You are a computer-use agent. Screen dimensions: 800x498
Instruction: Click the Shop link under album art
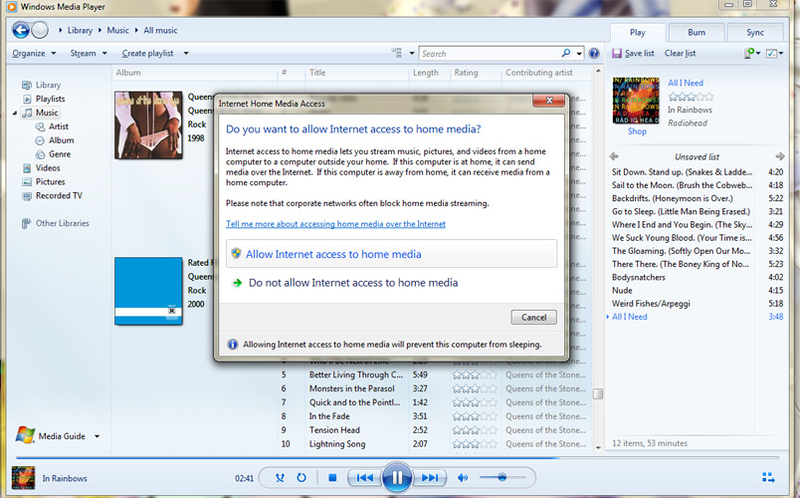[x=637, y=132]
